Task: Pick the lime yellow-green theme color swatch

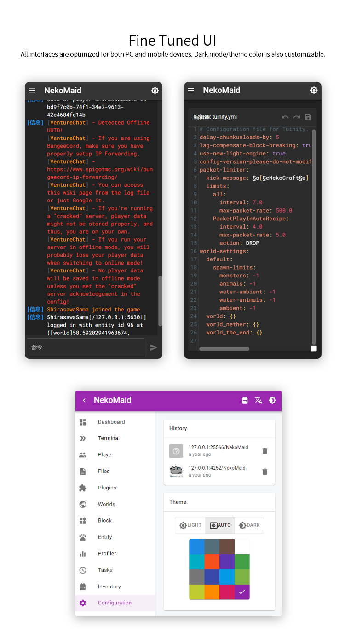Action: coord(196,592)
